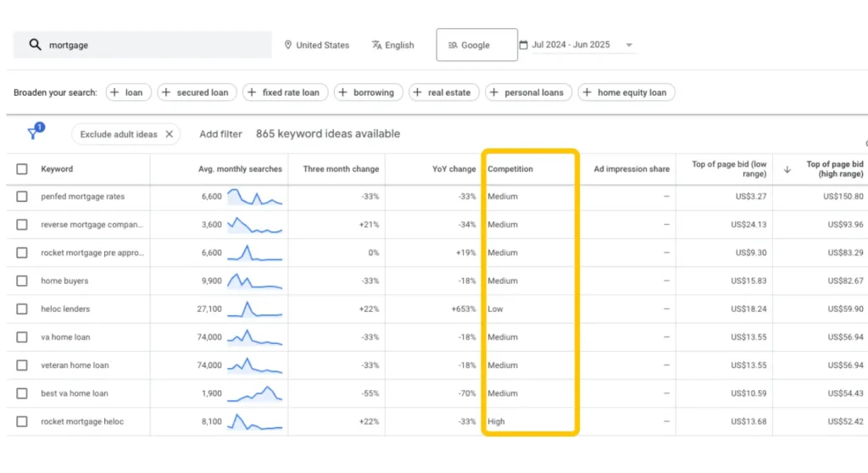The image size is (868, 473).
Task: Change the English language setting
Action: (x=393, y=45)
